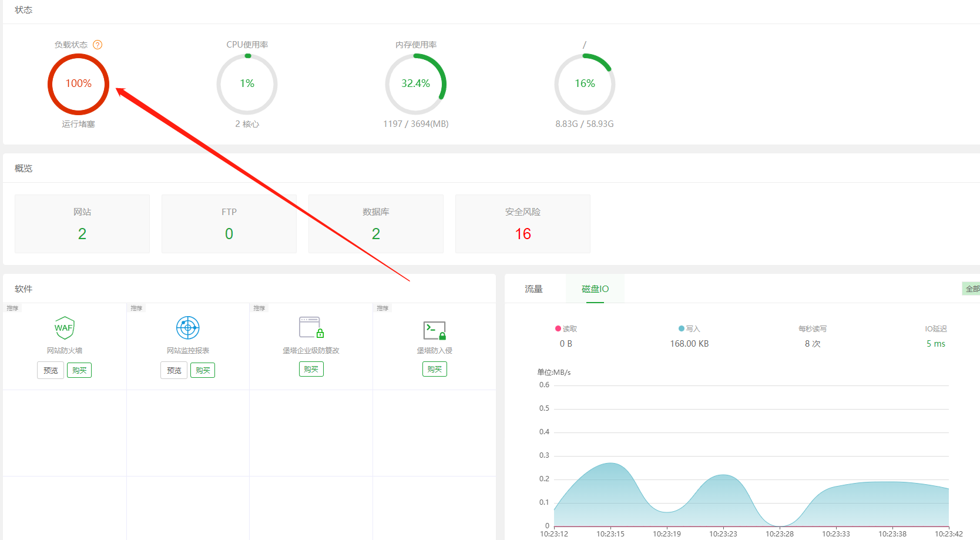Click the 32.4% memory usage gauge
The height and width of the screenshot is (540, 980).
(416, 84)
